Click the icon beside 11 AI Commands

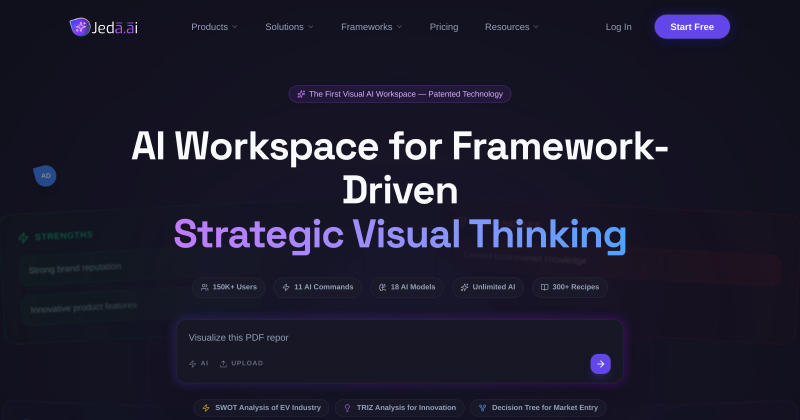pyautogui.click(x=286, y=287)
